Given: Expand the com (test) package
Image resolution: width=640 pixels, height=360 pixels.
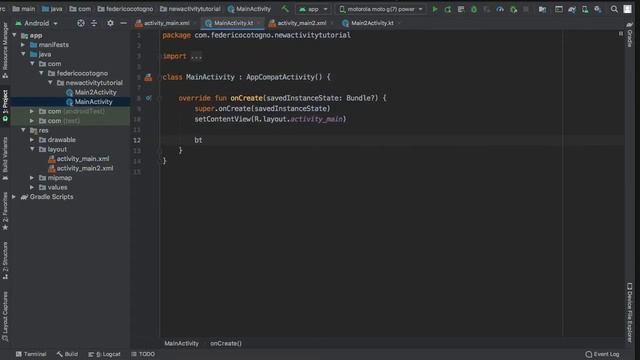Looking at the screenshot, I should [32, 120].
